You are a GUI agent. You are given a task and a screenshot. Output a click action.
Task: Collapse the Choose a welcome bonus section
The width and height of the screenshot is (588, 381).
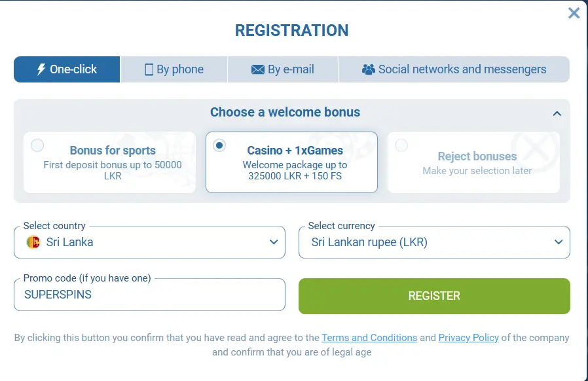pyautogui.click(x=557, y=113)
